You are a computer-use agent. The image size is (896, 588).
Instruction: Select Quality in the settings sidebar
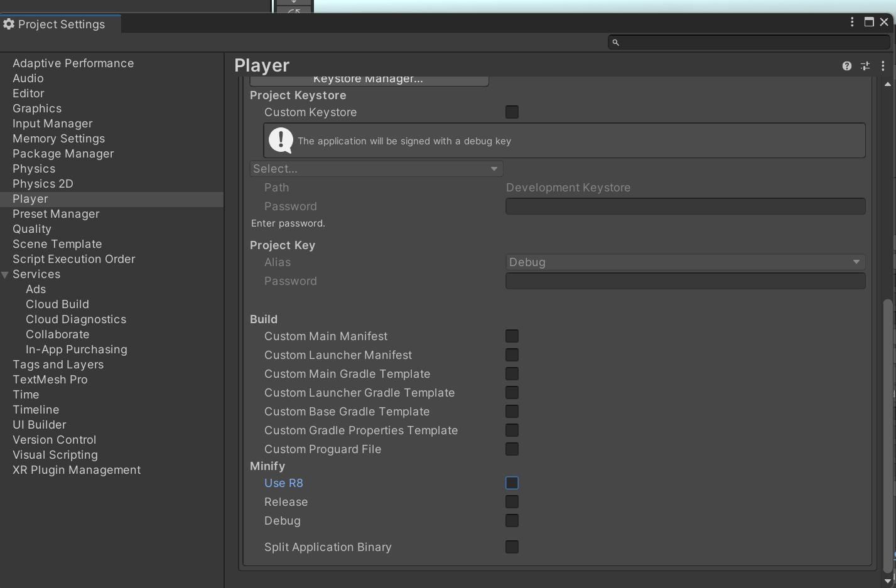(31, 228)
